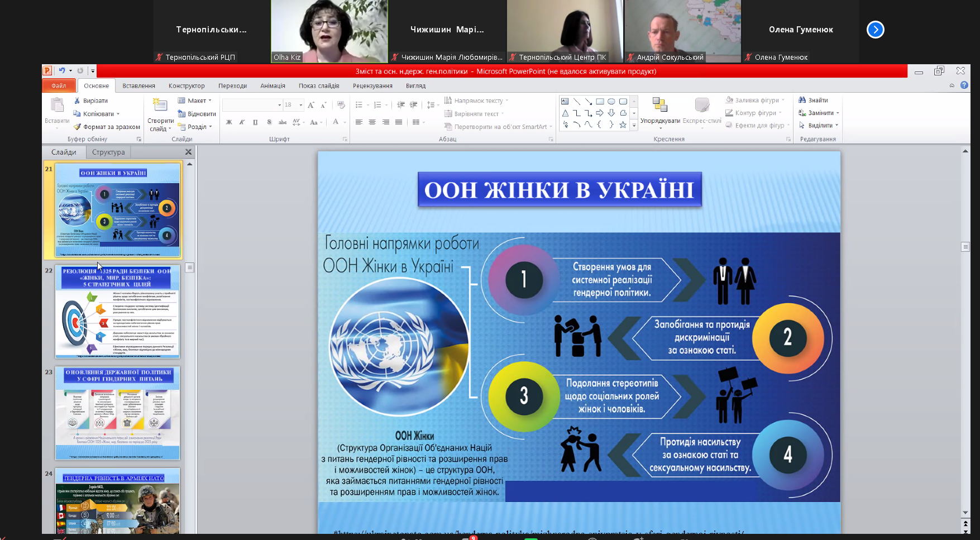Click the Cut (Вирізати) icon

click(x=78, y=101)
